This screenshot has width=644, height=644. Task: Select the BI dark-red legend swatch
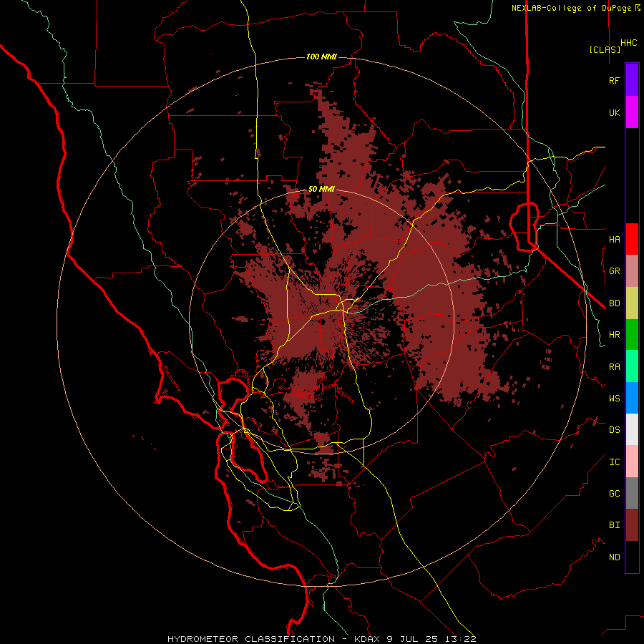[632, 525]
